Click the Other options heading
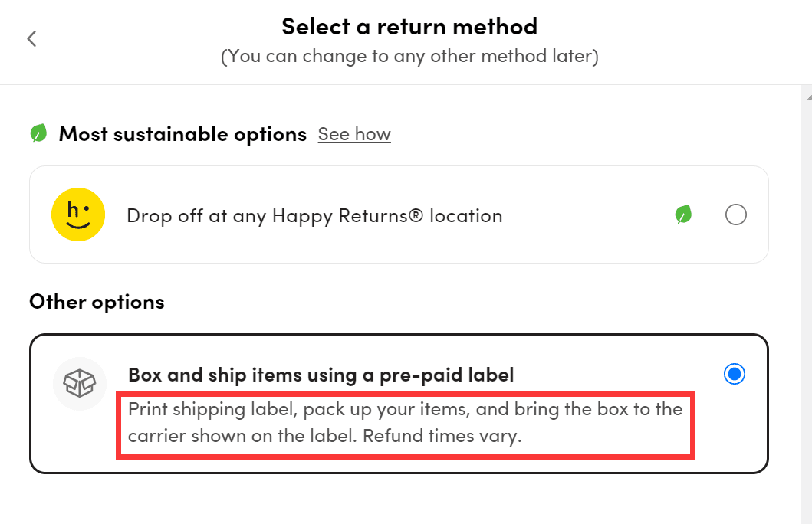The image size is (812, 524). 97,302
